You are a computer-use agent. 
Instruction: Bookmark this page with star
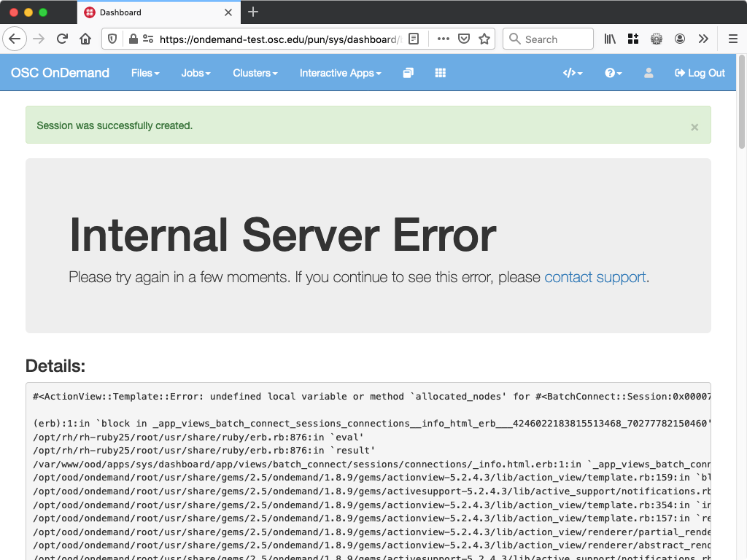point(484,39)
